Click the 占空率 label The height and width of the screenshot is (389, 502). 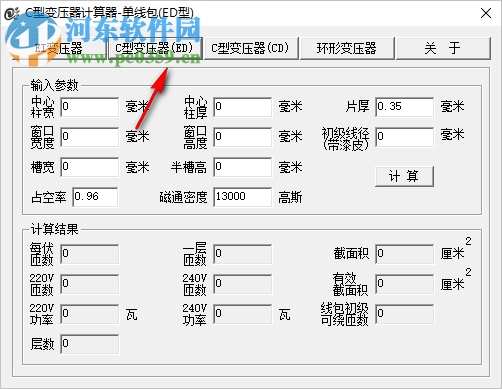point(49,198)
